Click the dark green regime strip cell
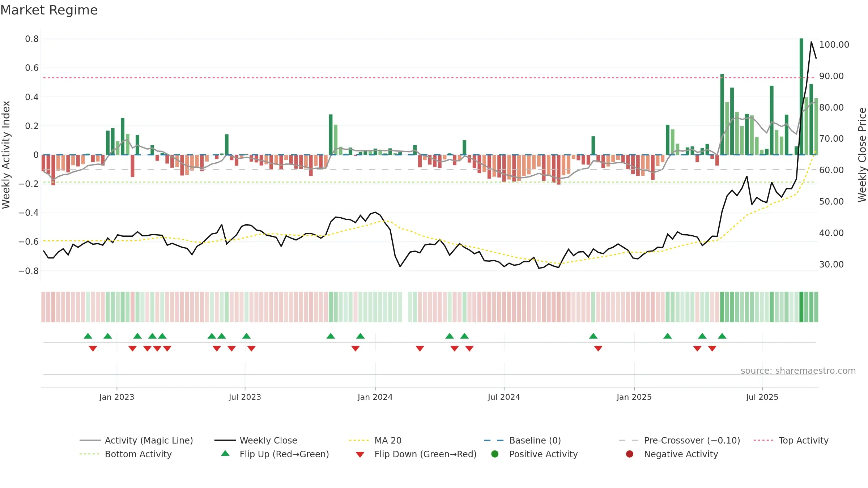Viewport: 868px width, 488px height. point(801,307)
